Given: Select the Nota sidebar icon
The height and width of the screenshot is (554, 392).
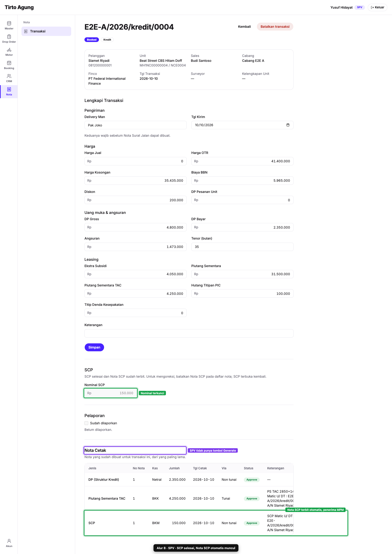Looking at the screenshot, I should (x=9, y=89).
